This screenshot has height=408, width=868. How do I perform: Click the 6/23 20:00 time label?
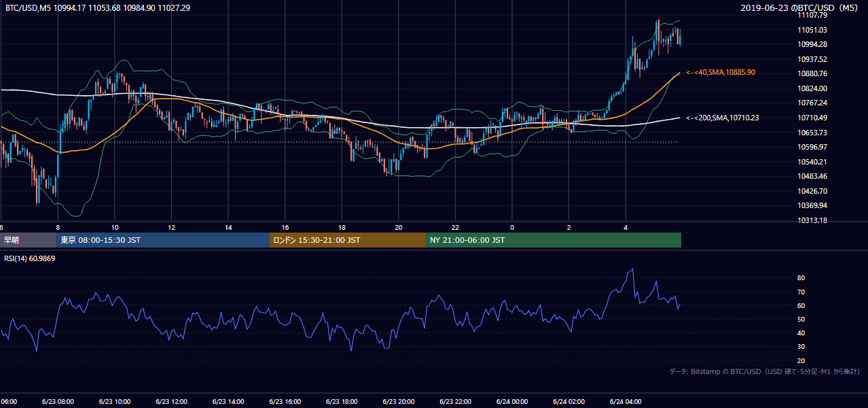(x=398, y=402)
